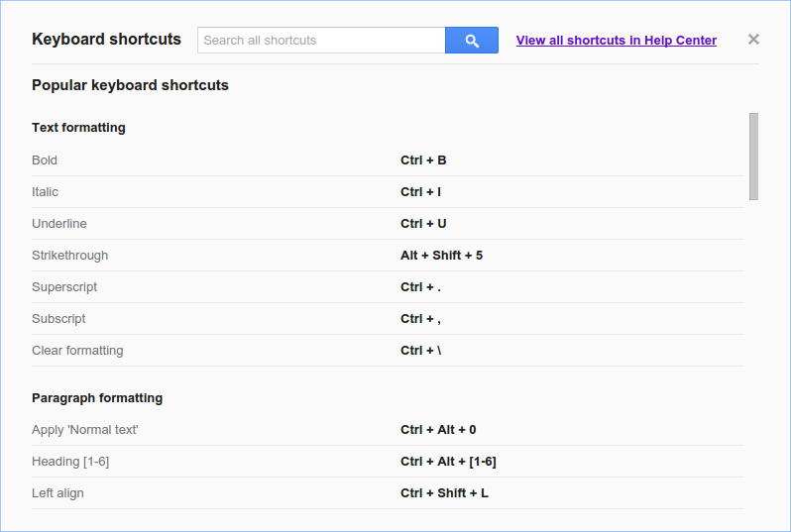Click the Text formatting section heading
The image size is (791, 532).
[78, 128]
